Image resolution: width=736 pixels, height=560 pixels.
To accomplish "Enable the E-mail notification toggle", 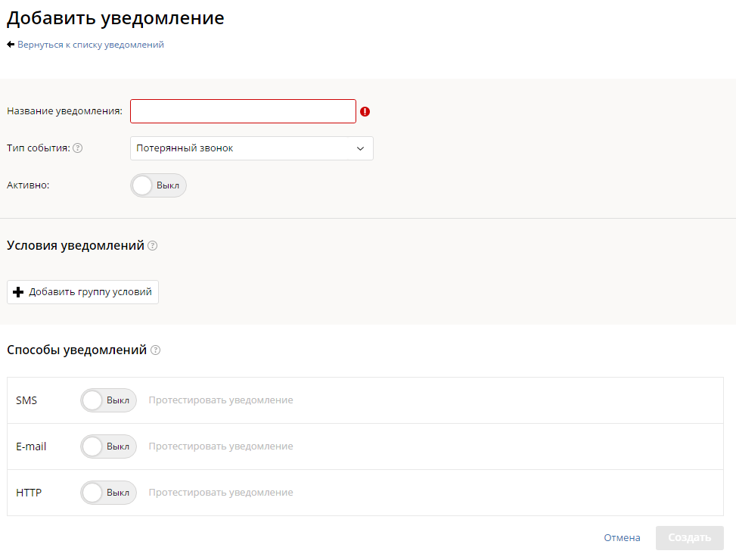I will click(108, 446).
